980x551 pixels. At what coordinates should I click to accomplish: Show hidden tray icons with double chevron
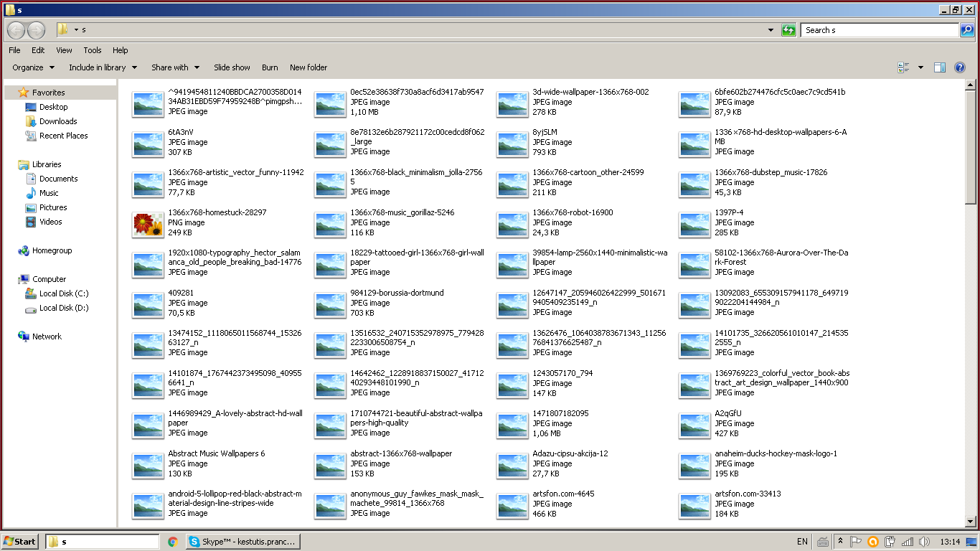click(x=840, y=542)
